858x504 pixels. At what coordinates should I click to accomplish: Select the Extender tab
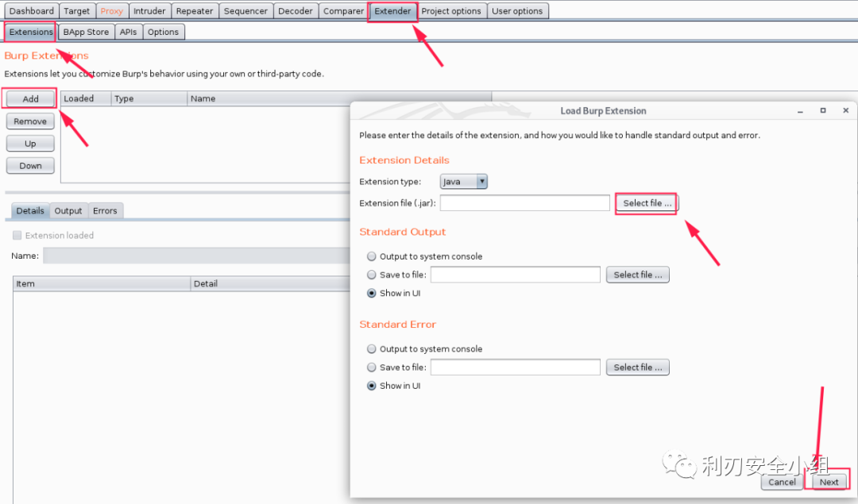(x=392, y=11)
